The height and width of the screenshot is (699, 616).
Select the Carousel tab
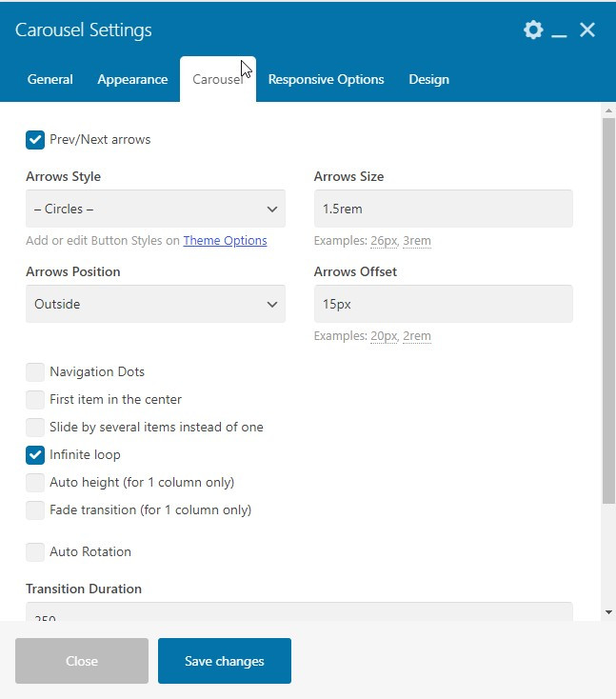(218, 79)
